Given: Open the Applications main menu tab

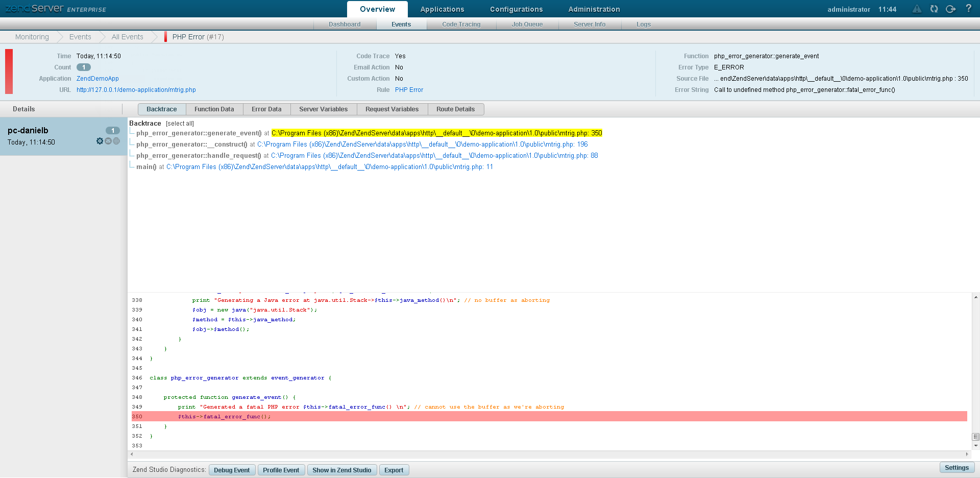Looking at the screenshot, I should 442,9.
